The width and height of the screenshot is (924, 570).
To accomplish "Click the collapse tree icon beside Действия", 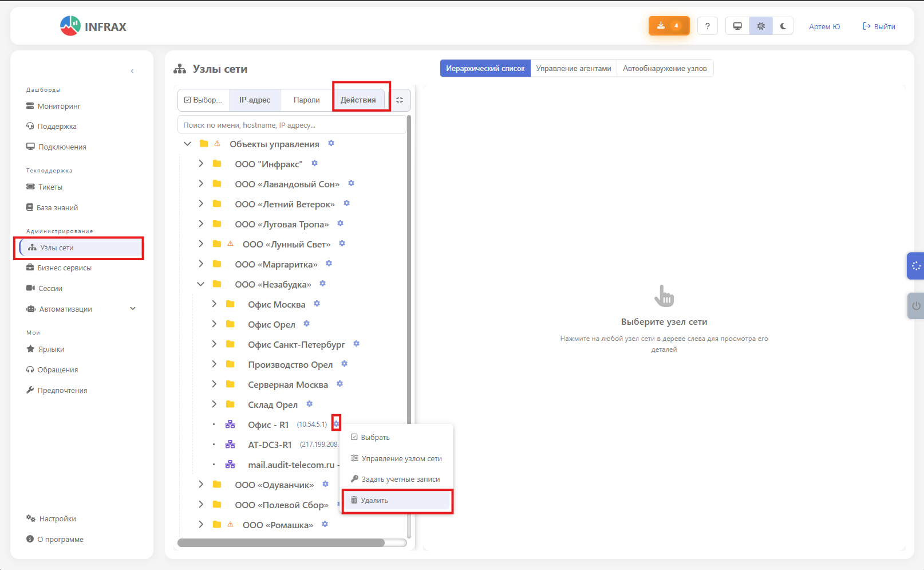I will (400, 100).
